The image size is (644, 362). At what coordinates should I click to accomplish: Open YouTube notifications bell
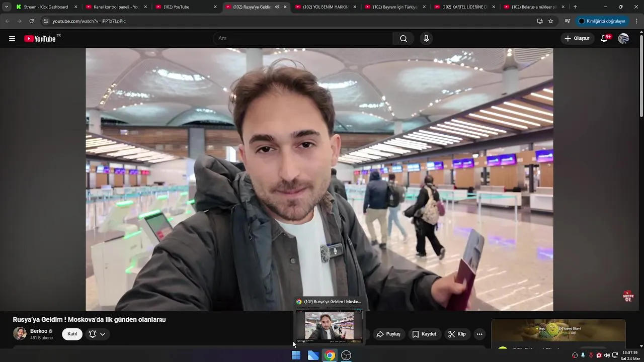click(605, 39)
